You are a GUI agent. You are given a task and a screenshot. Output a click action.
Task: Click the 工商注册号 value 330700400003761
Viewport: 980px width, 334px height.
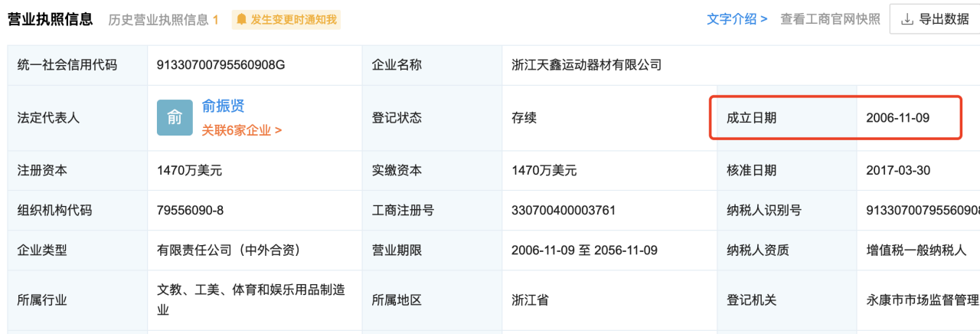click(x=563, y=210)
